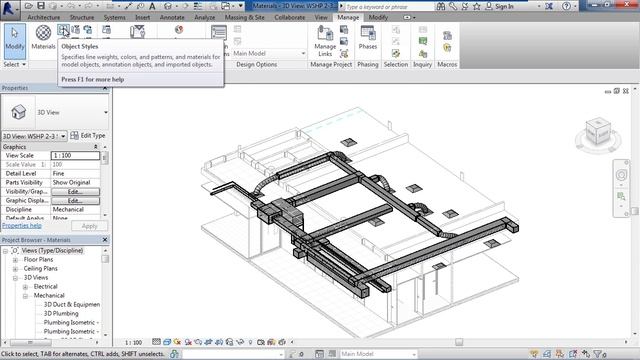Click the star favorites icon

tap(476, 6)
